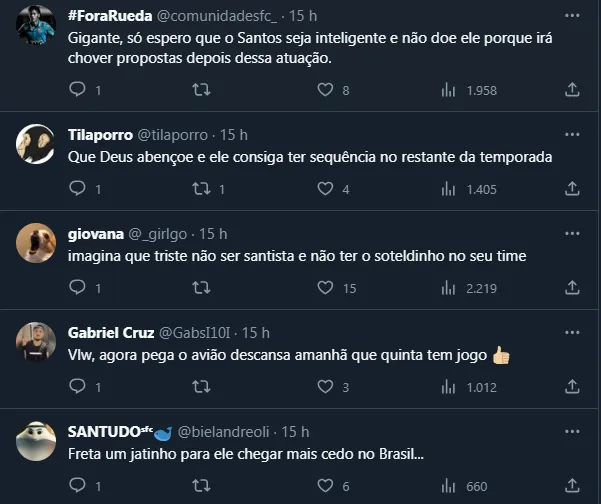Like the #ForaRueda tweet
The width and height of the screenshot is (601, 504).
pyautogui.click(x=324, y=90)
